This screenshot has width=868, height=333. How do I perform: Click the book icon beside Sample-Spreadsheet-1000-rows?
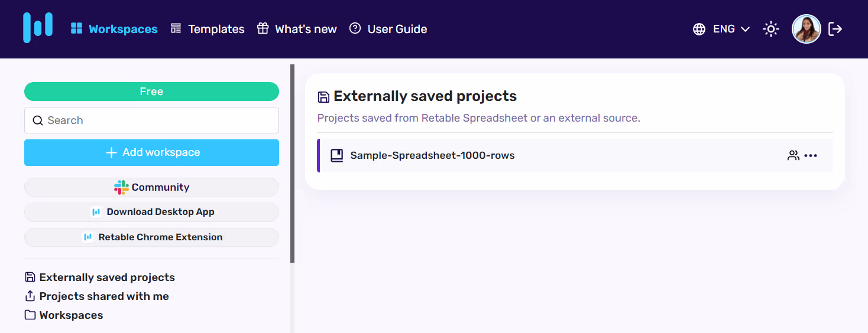click(x=337, y=156)
